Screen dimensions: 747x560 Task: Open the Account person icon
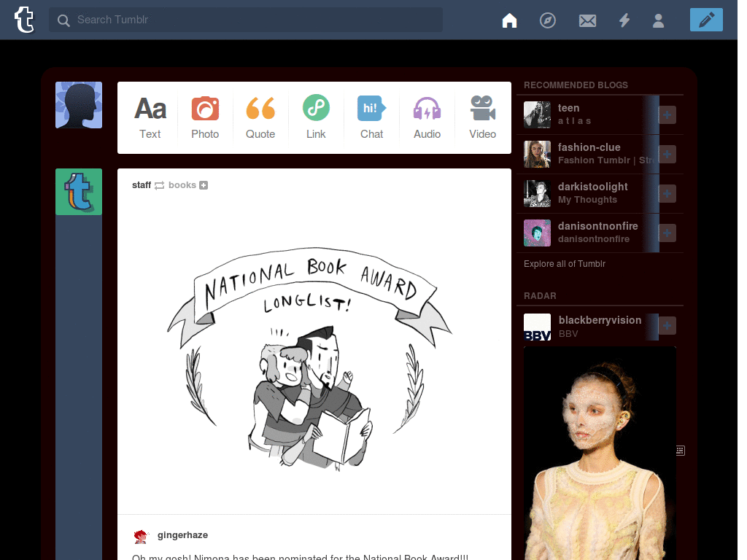pos(659,20)
